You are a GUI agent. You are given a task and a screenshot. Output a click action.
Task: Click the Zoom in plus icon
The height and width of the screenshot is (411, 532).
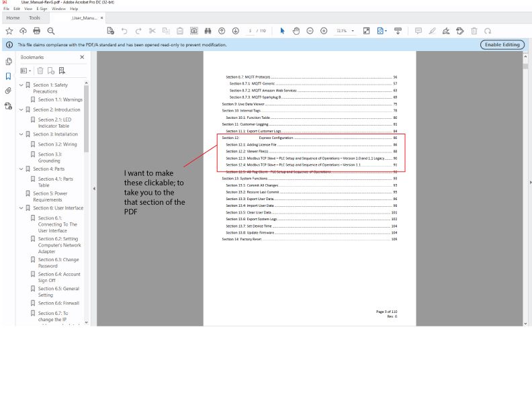324,31
